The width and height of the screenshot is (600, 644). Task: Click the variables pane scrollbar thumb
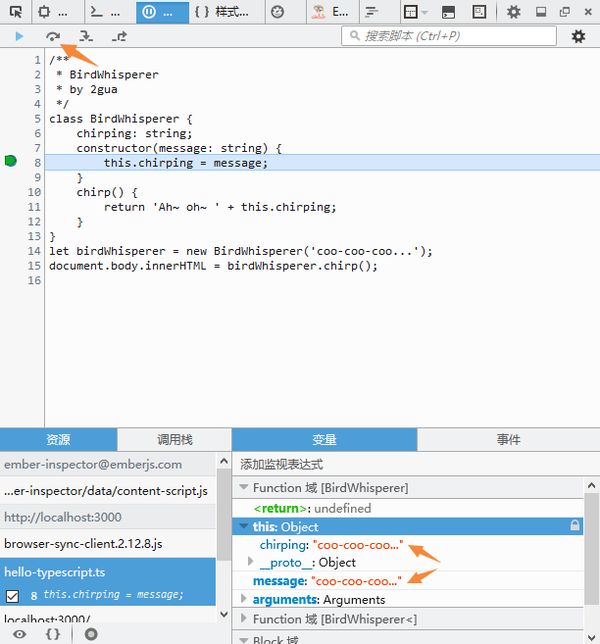pyautogui.click(x=591, y=548)
